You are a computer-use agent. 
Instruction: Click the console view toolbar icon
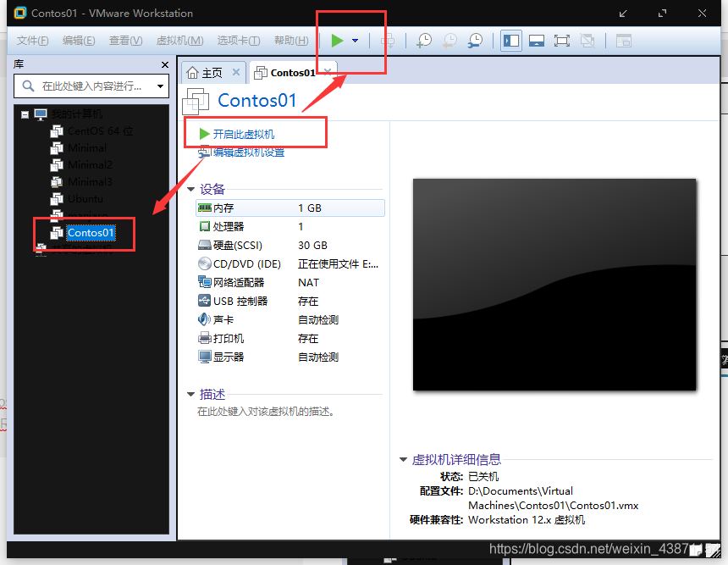[x=624, y=41]
